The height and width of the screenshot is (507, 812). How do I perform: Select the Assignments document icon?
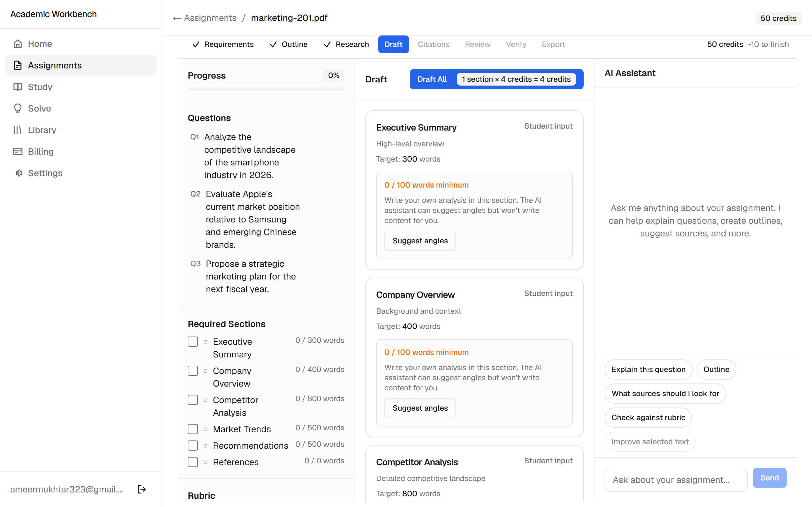click(17, 65)
